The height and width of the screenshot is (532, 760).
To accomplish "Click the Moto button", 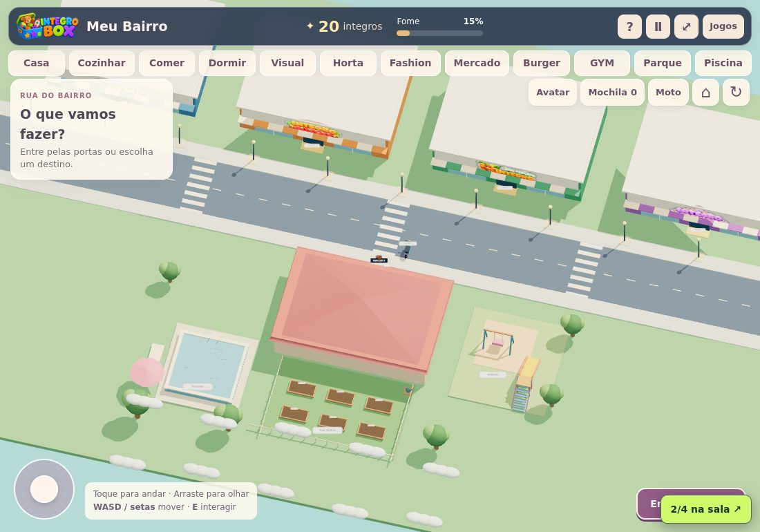I will pyautogui.click(x=668, y=92).
